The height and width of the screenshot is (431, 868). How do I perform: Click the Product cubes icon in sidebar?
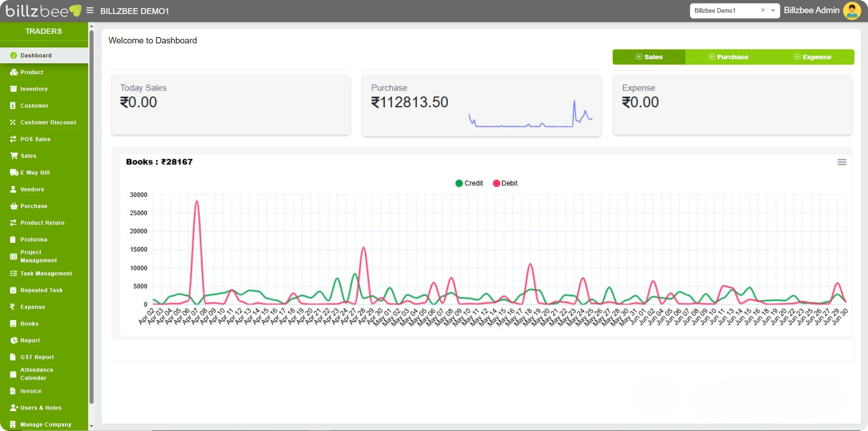click(x=14, y=72)
